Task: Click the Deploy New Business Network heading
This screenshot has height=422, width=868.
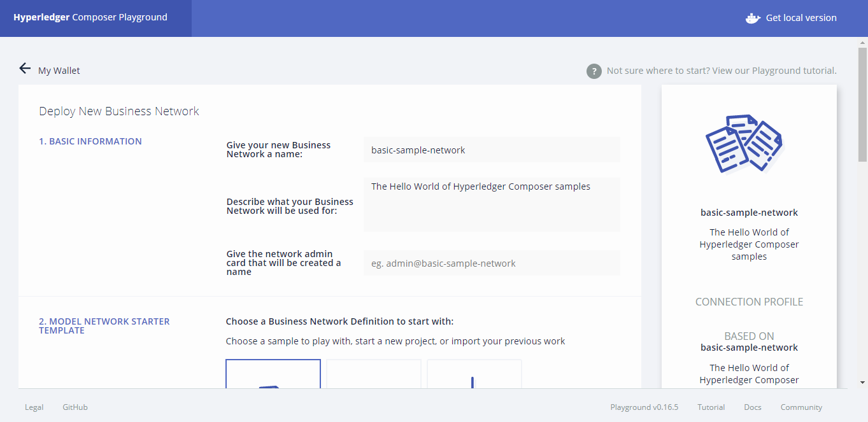Action: tap(119, 111)
